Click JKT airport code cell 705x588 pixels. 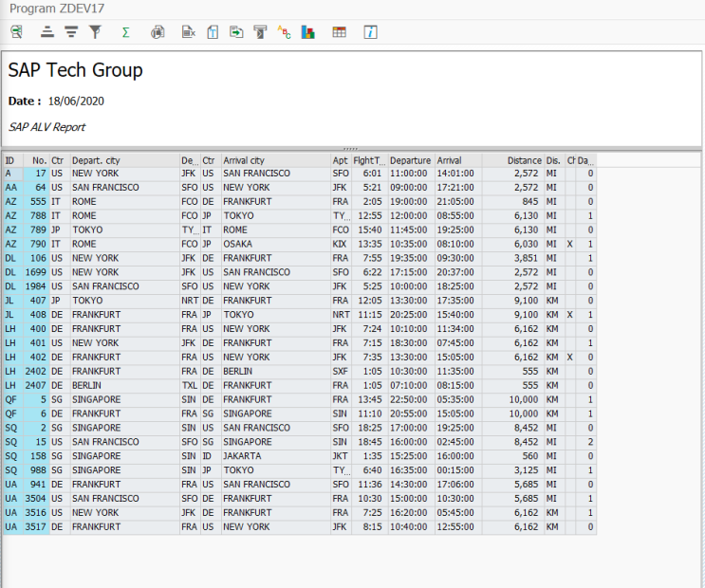[341, 456]
